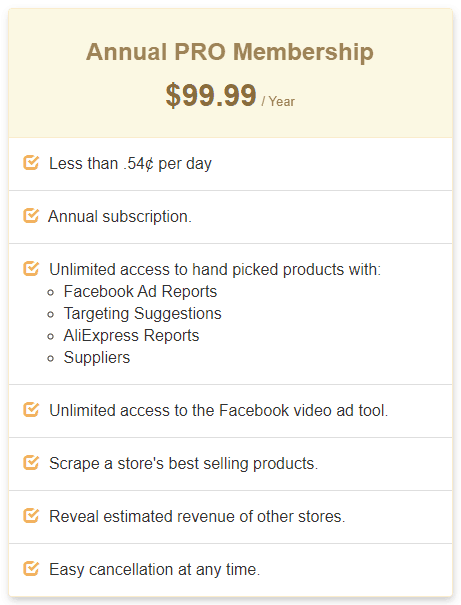Image resolution: width=461 pixels, height=605 pixels.
Task: Select the 'Targeting Suggestions' bullet item
Action: (x=142, y=313)
